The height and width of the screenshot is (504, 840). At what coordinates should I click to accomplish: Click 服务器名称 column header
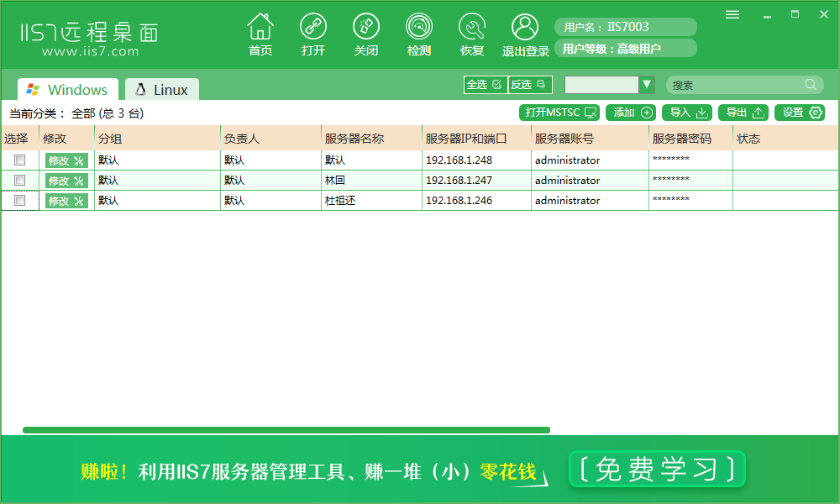click(x=372, y=139)
